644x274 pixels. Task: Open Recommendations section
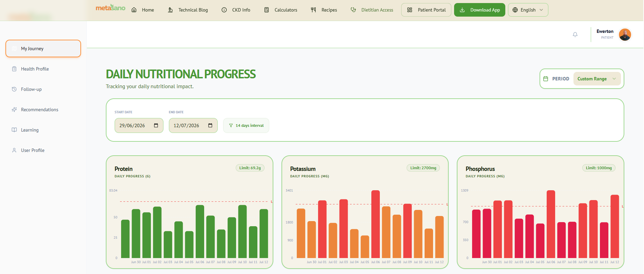[43, 110]
